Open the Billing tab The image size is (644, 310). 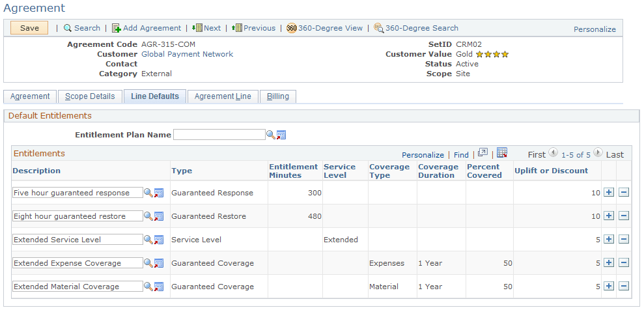(278, 96)
